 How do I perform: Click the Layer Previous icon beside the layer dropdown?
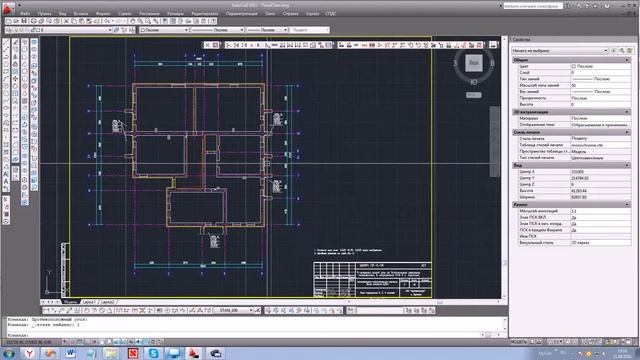click(124, 30)
